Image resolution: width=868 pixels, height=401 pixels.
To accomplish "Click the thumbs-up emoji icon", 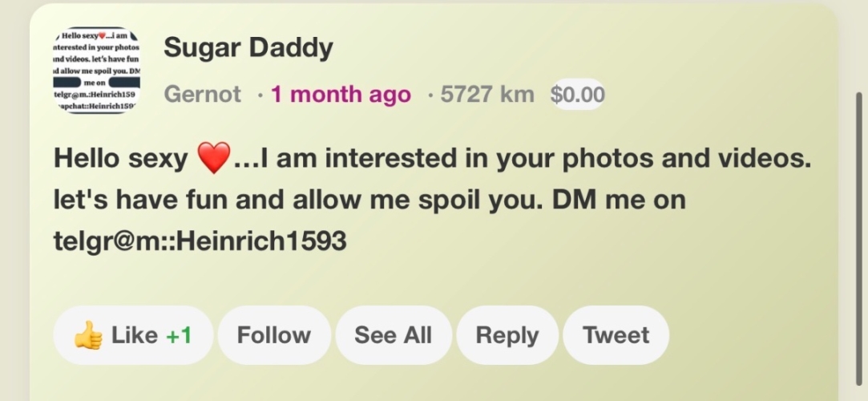I will [87, 335].
